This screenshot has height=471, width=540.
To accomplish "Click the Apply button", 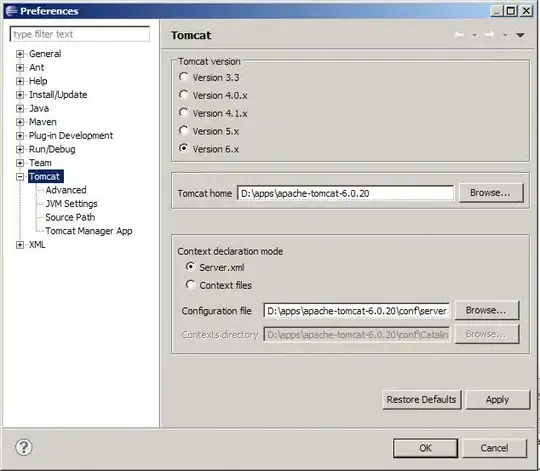I will pos(498,399).
